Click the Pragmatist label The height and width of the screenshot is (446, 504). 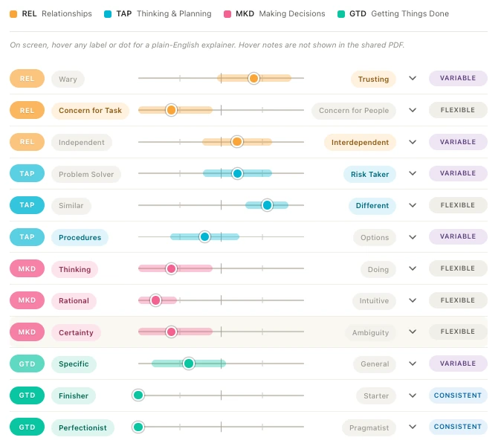coord(369,427)
